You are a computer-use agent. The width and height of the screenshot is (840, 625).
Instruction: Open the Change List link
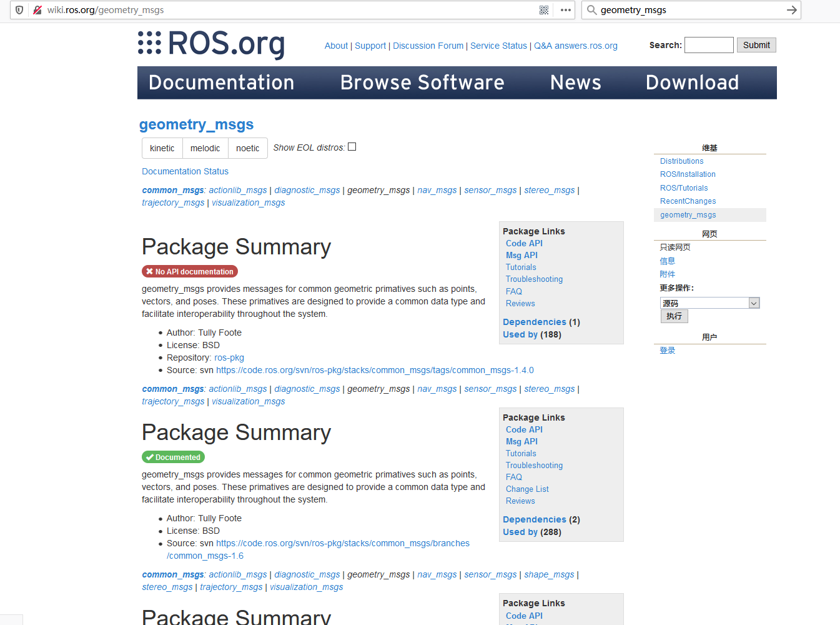[527, 489]
